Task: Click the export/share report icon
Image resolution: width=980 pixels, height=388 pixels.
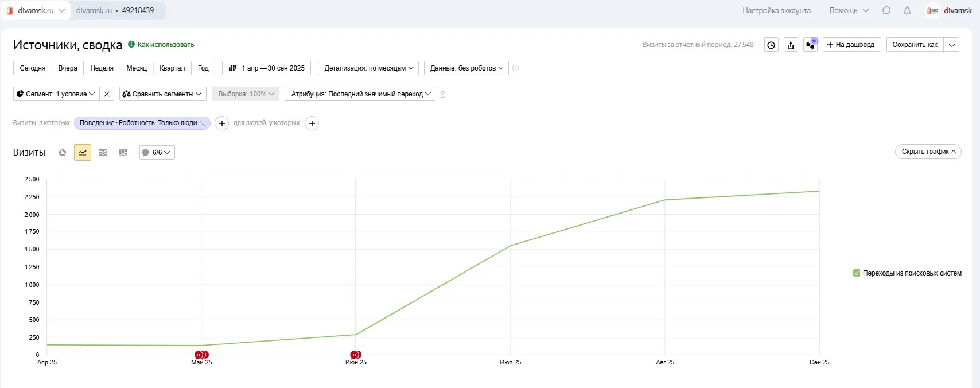Action: [791, 45]
